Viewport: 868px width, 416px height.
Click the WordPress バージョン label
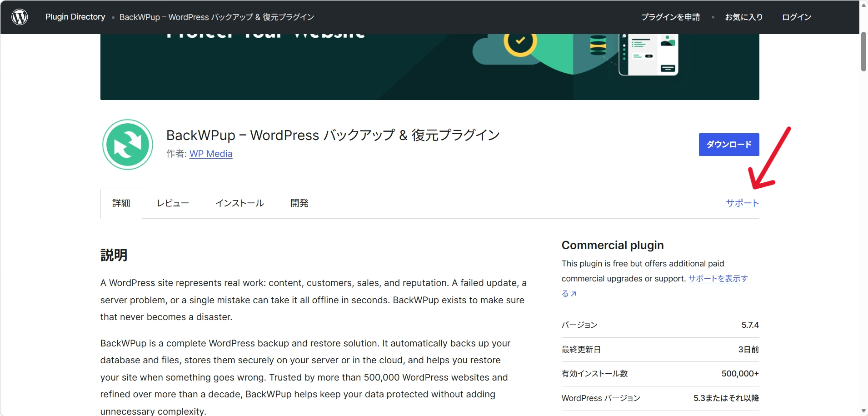(601, 398)
